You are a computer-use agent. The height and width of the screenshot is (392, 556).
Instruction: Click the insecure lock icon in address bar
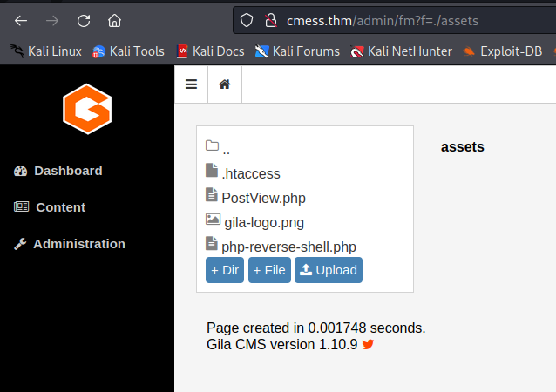[269, 20]
